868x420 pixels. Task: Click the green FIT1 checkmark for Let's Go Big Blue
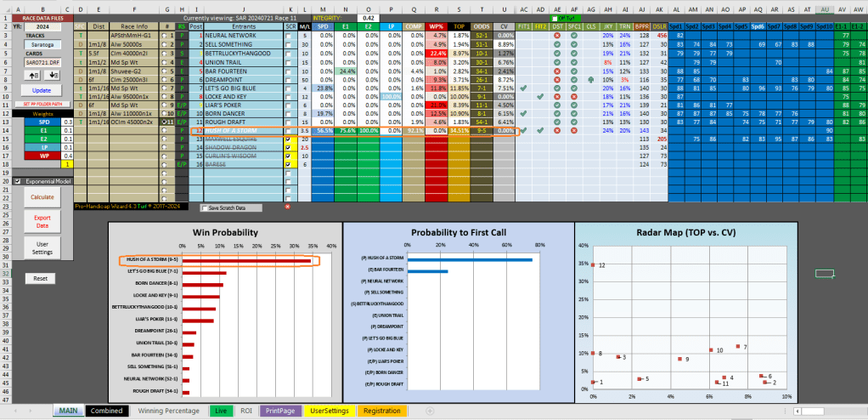523,88
